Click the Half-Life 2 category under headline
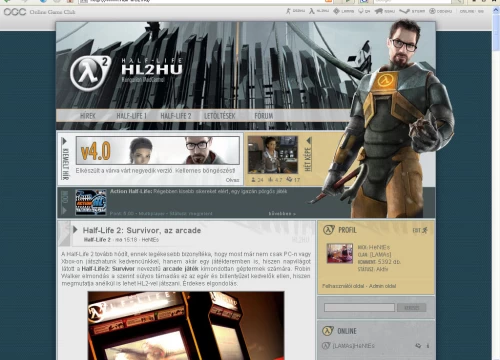Image resolution: width=500 pixels, height=360 pixels. 97,240
